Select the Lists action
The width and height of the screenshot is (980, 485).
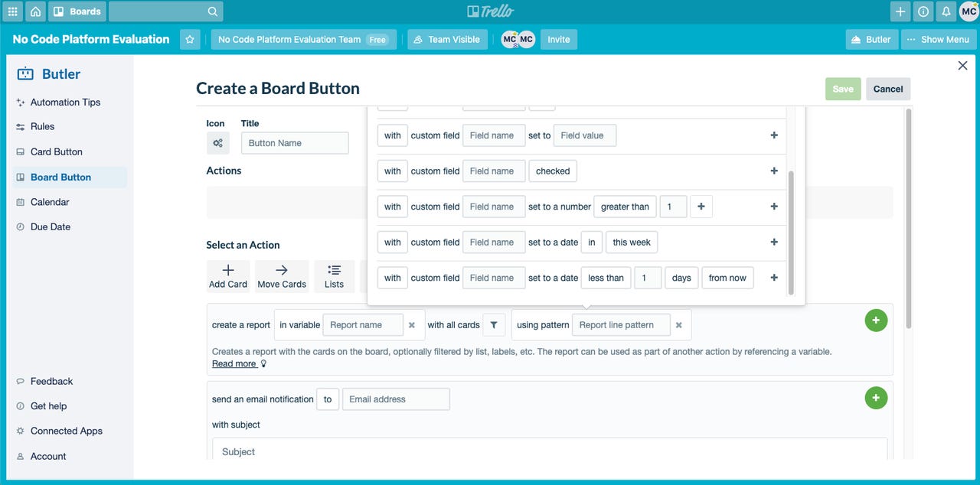coord(335,275)
